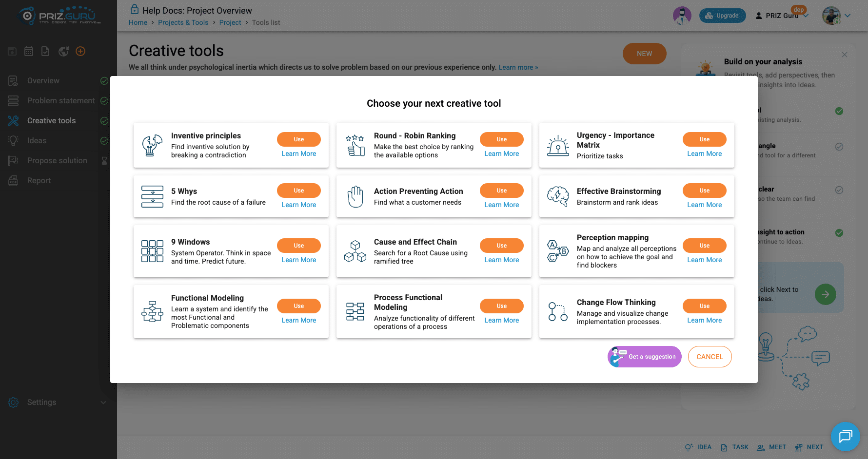This screenshot has height=459, width=868.
Task: Click the Urgency-Importance Matrix siren icon
Action: click(x=558, y=145)
